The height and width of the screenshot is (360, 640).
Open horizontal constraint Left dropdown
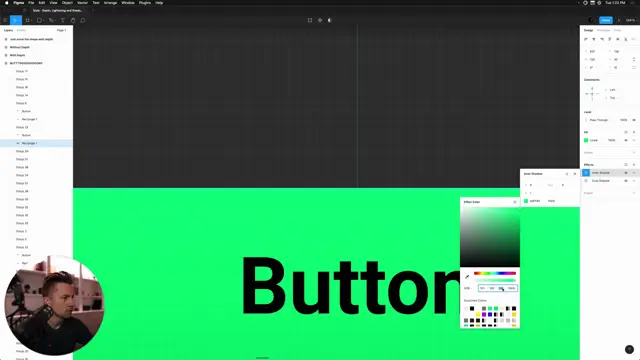coord(612,90)
